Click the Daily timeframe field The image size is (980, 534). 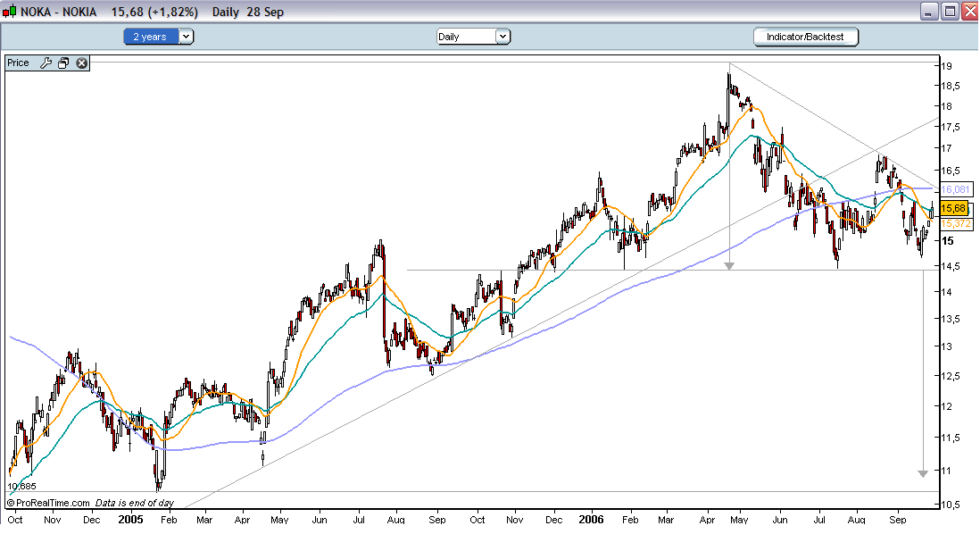[x=466, y=37]
